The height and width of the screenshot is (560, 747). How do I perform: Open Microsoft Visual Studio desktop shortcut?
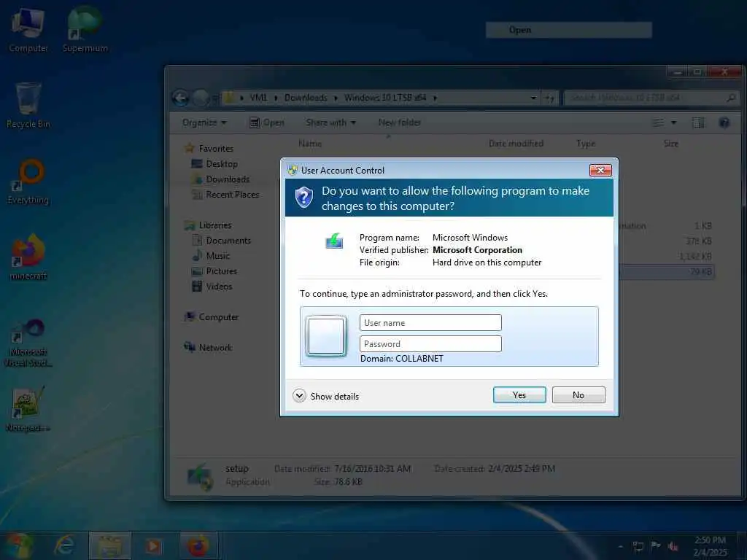[x=28, y=343]
